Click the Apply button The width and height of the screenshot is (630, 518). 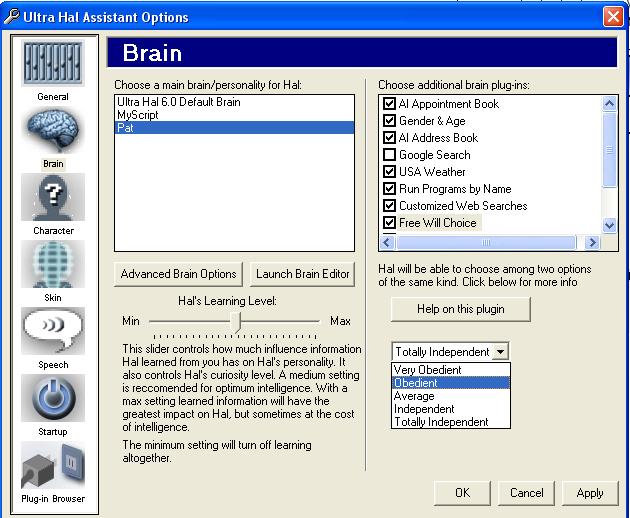[x=590, y=493]
